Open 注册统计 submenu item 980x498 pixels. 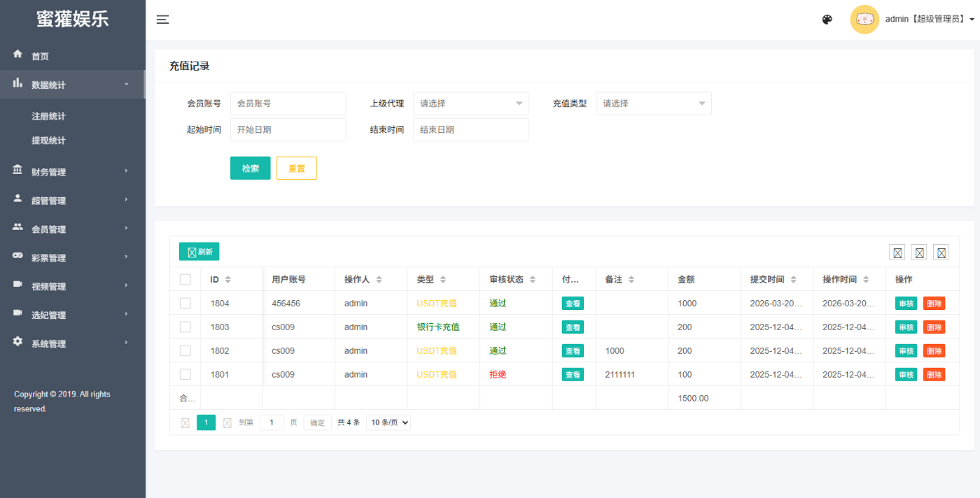48,117
